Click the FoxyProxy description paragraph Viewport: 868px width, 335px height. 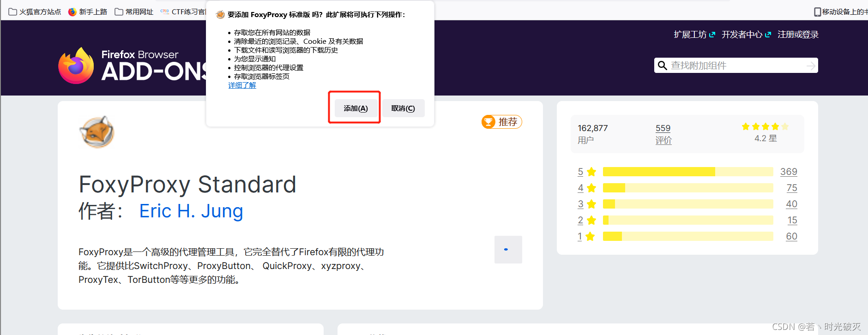(x=231, y=266)
